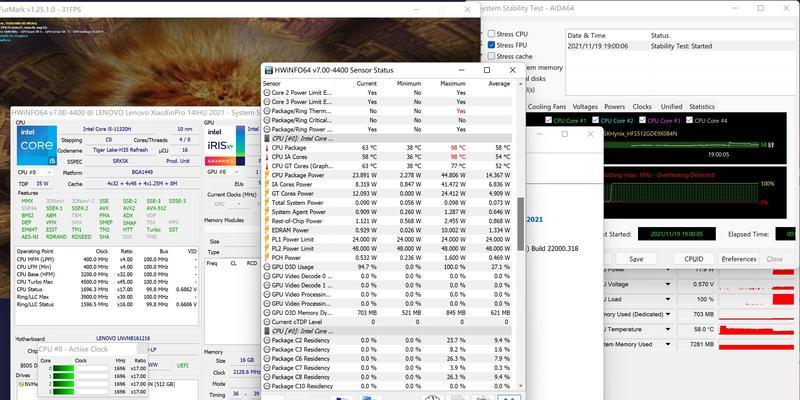Image resolution: width=800 pixels, height=400 pixels.
Task: Click the sensor list vertical scrollbar thumb
Action: point(520,224)
